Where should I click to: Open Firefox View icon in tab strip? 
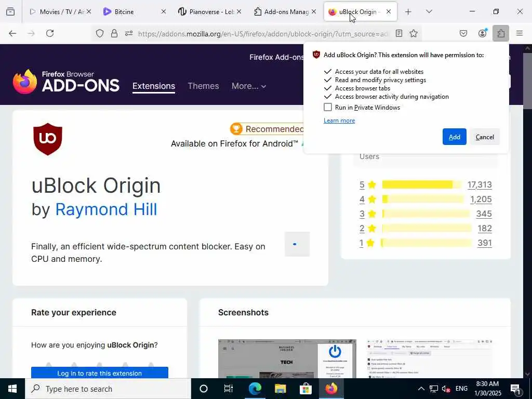pyautogui.click(x=10, y=11)
